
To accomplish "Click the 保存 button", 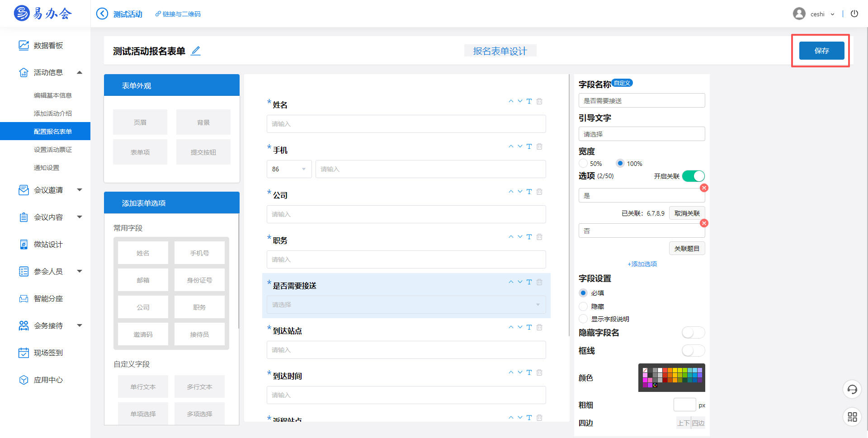I will click(x=821, y=51).
